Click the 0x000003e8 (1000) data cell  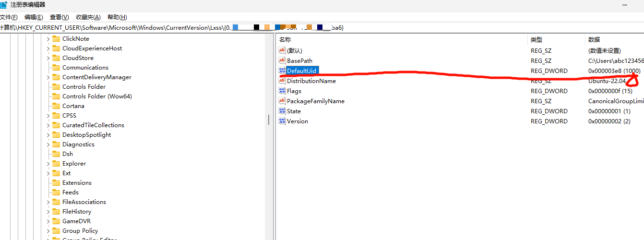tap(614, 71)
